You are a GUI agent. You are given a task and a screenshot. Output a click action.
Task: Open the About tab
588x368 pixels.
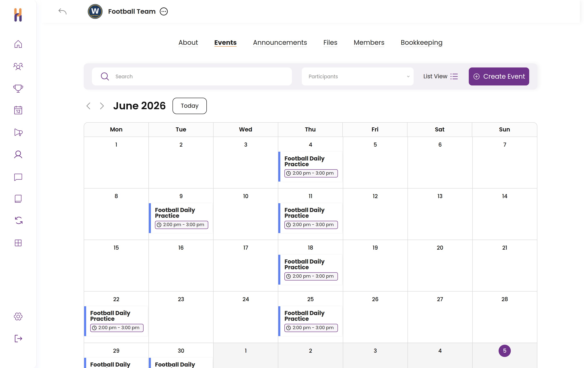point(188,43)
